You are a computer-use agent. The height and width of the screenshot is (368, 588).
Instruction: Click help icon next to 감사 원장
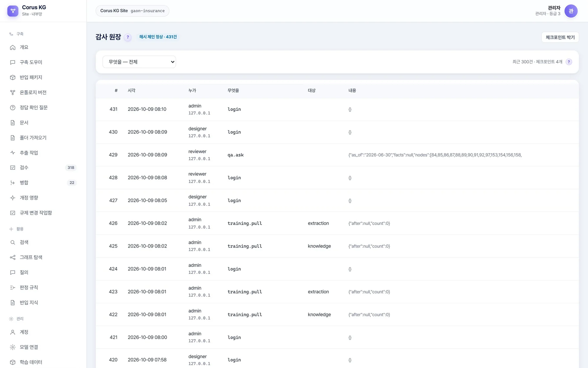128,37
